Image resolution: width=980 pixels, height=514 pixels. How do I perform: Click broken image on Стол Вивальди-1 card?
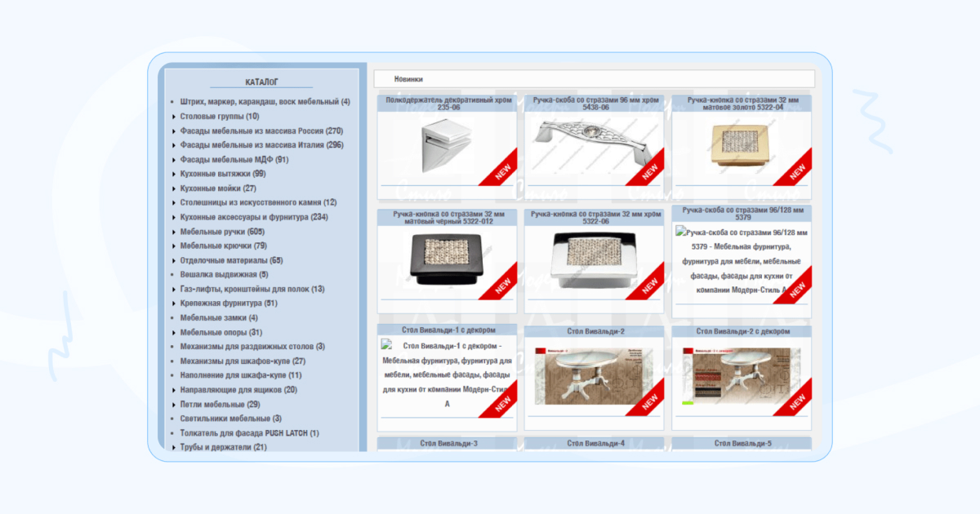point(387,345)
